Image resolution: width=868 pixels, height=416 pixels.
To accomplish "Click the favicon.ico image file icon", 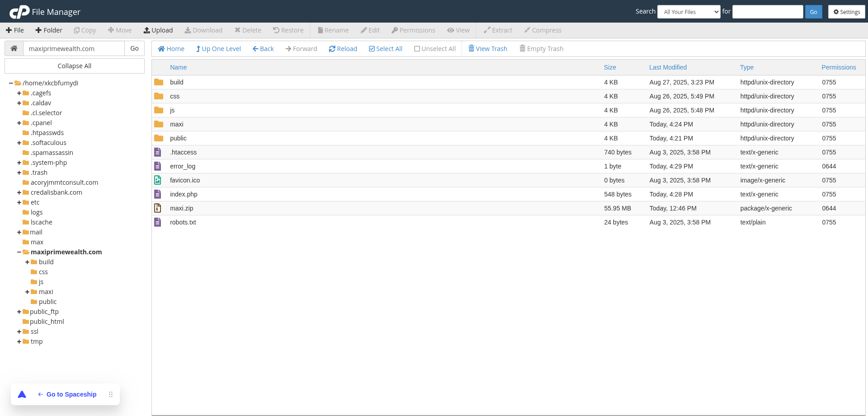I will [x=158, y=180].
